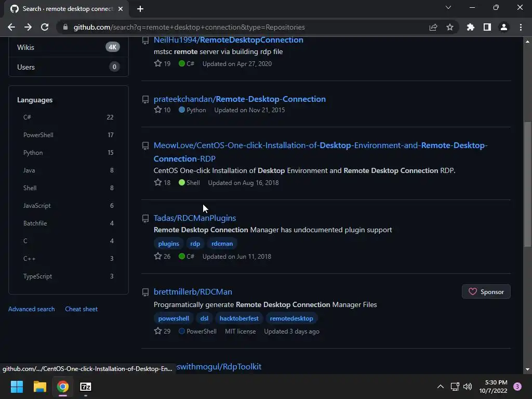Open prateekchandan/Remote-Desktop-Connection repository

pos(240,99)
